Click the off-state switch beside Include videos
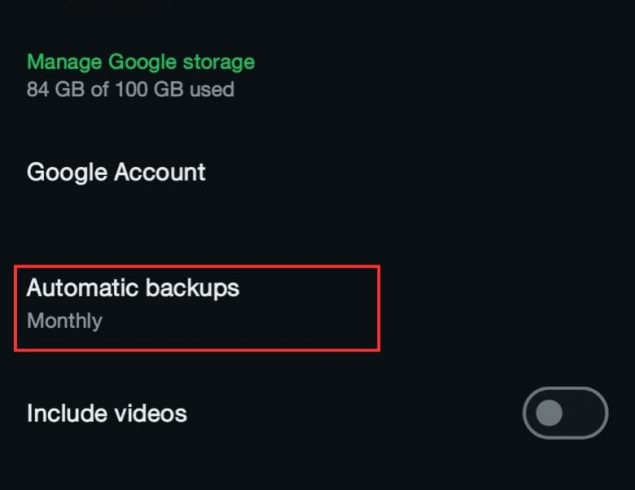Screen dimensions: 635x490 [565, 413]
